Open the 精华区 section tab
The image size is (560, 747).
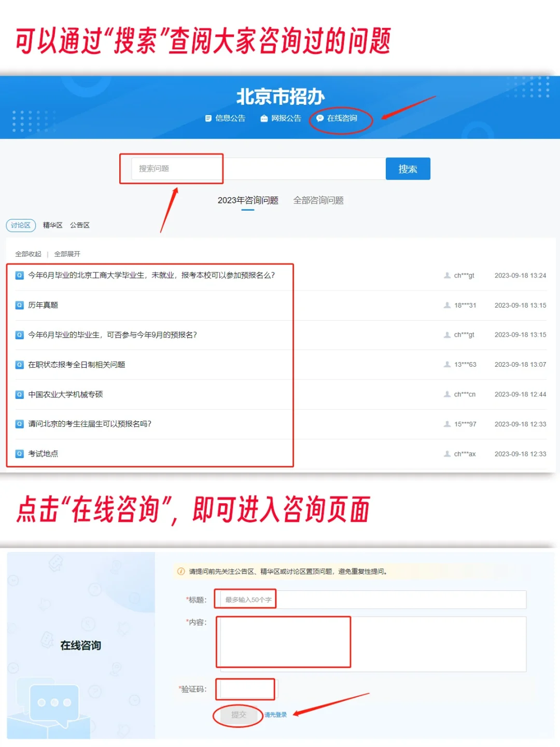pyautogui.click(x=51, y=225)
